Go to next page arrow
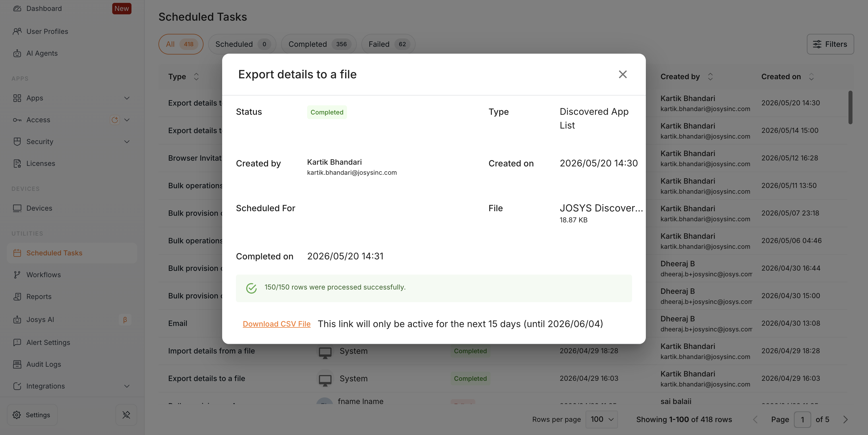868x435 pixels. [845, 420]
